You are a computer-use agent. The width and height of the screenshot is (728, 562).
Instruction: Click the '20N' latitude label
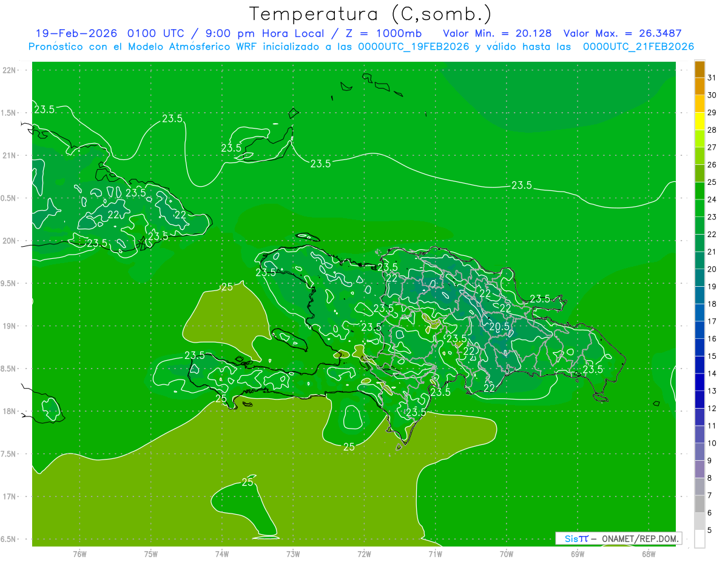[8, 241]
